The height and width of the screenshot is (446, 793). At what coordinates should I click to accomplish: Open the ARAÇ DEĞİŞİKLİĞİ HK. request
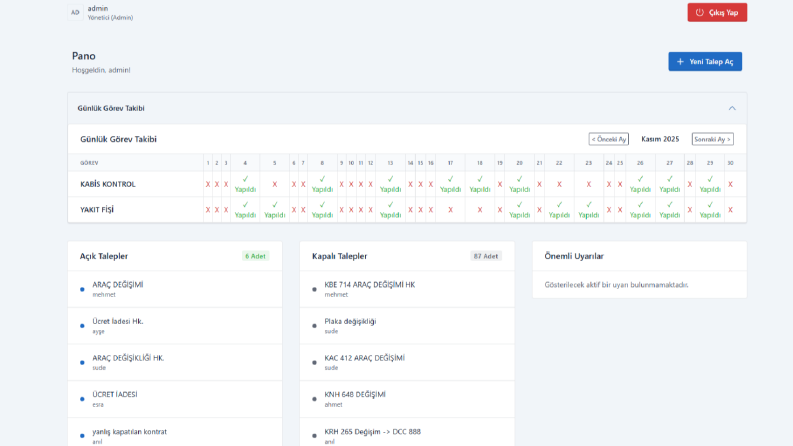click(x=175, y=363)
